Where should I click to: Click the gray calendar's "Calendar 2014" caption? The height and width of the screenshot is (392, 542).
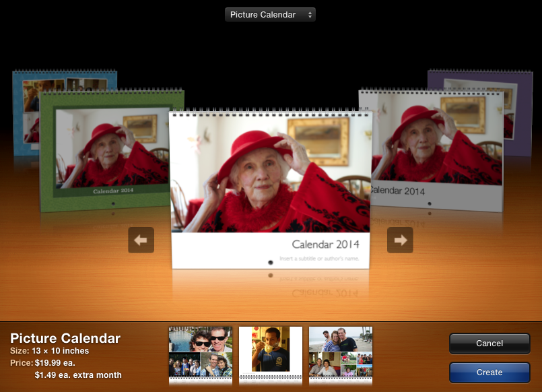398,191
